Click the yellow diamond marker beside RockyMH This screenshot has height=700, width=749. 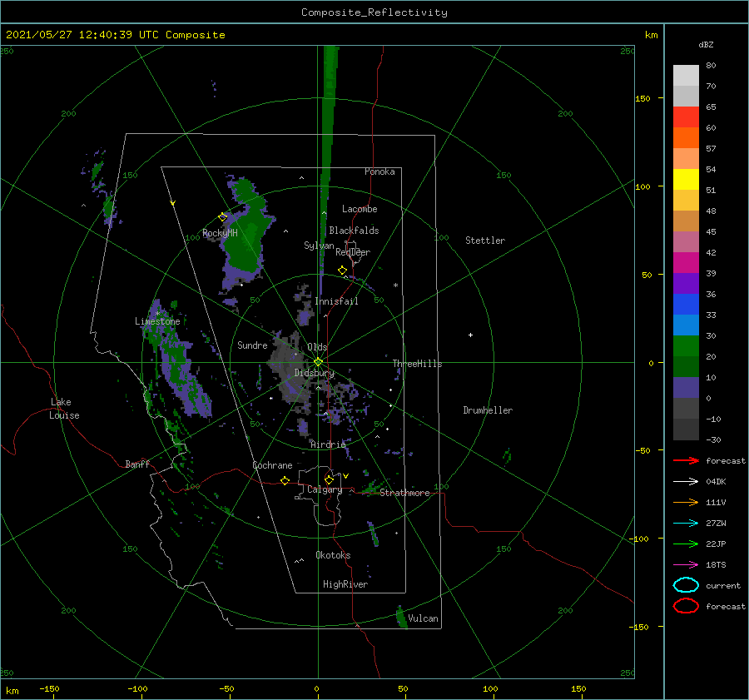click(x=222, y=217)
